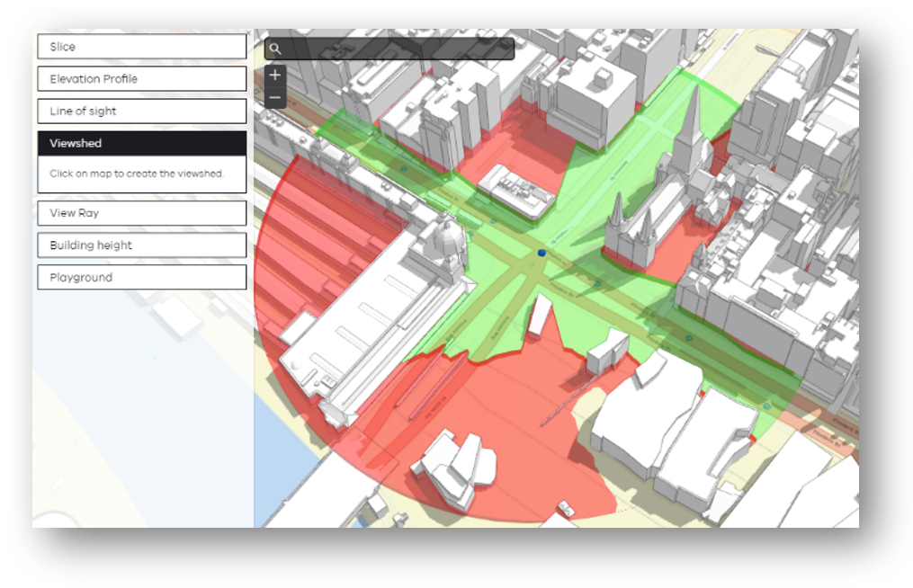Click the magnifier search icon
Image resolution: width=913 pixels, height=588 pixels.
point(275,49)
